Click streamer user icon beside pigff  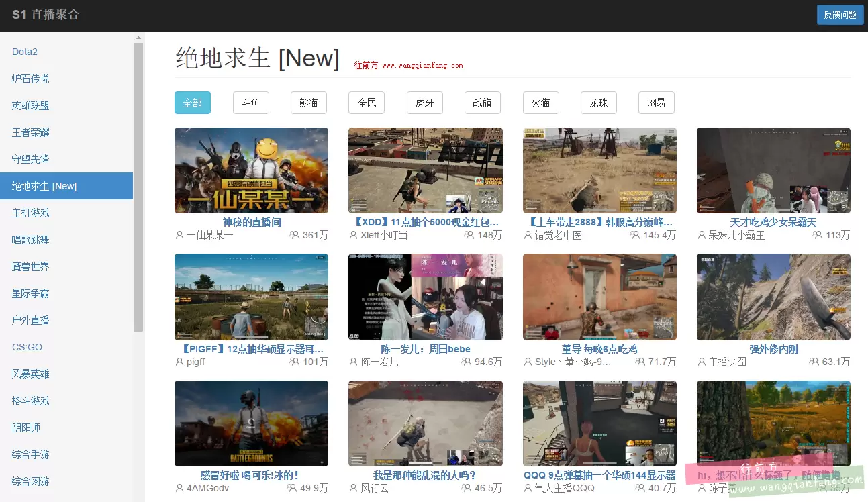point(179,362)
